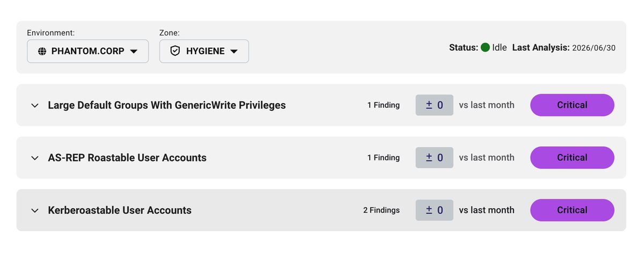Click the green Idle status indicator dot
644x266 pixels.
(485, 47)
